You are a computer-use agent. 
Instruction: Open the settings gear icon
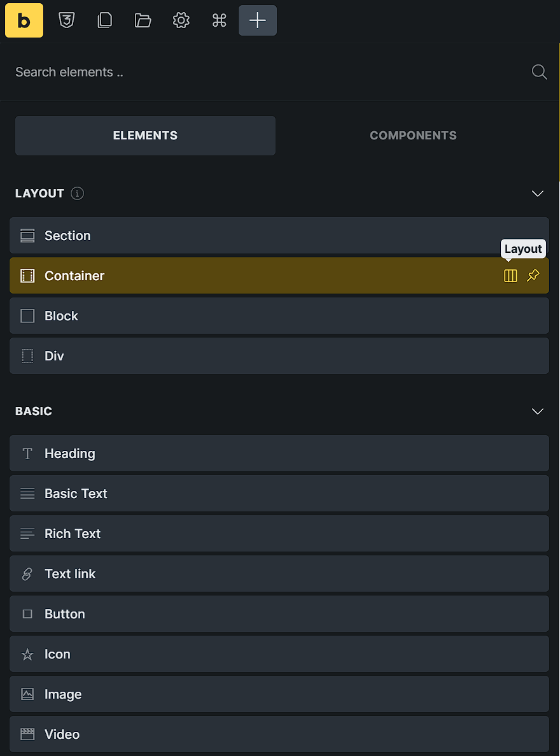point(181,20)
